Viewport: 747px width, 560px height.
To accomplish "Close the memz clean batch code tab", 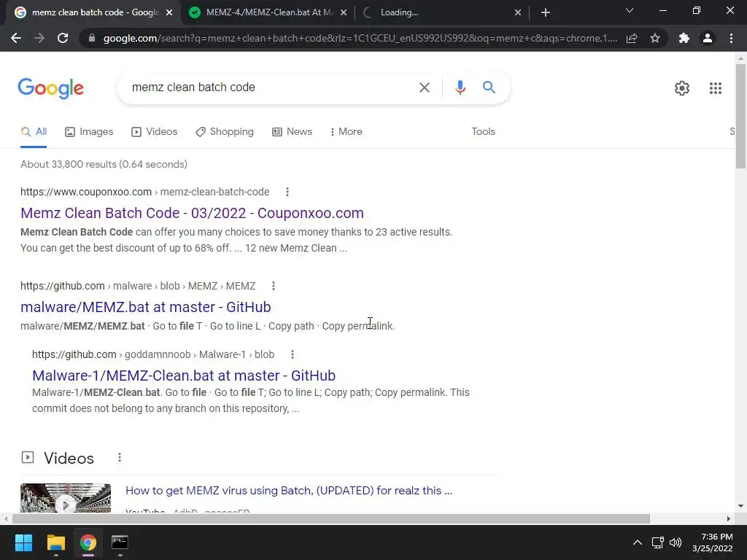I will pos(169,12).
